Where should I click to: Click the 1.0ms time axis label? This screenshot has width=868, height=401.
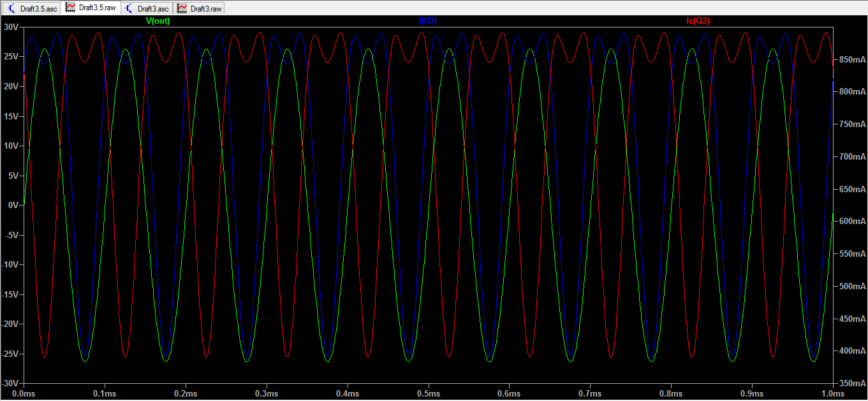(x=832, y=395)
